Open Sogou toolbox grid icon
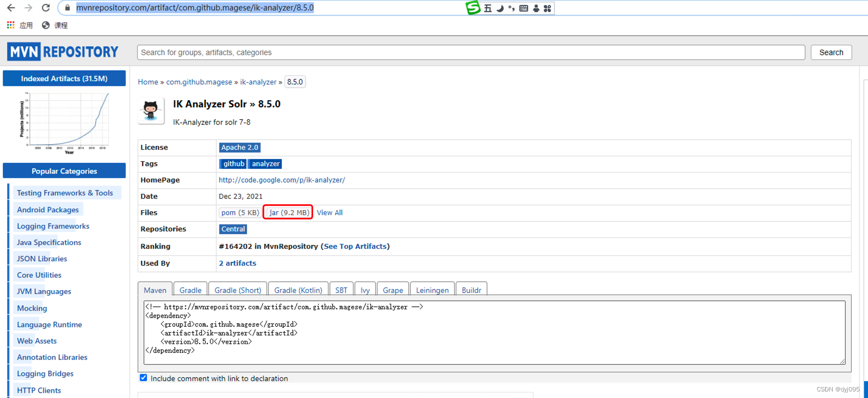868x398 pixels. point(547,8)
